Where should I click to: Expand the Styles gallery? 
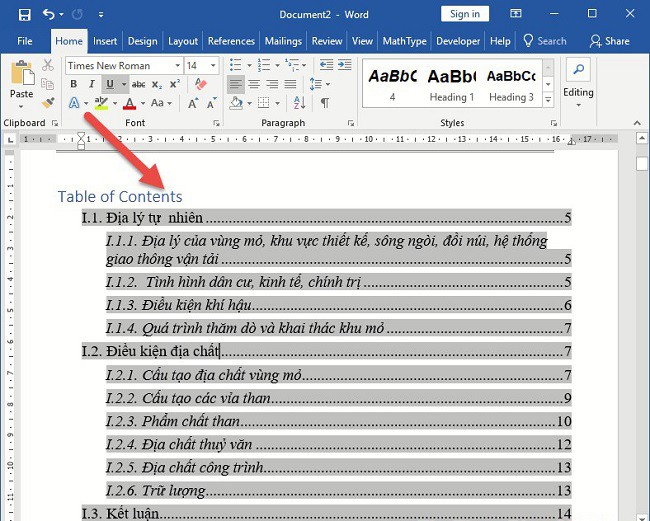[x=548, y=99]
